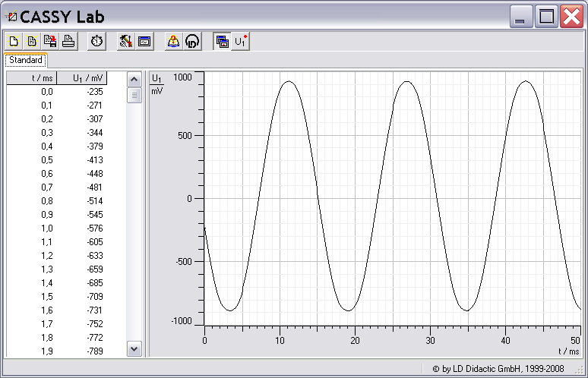This screenshot has height=378, width=588.
Task: Select table cell value '-709'
Action: pyautogui.click(x=94, y=297)
